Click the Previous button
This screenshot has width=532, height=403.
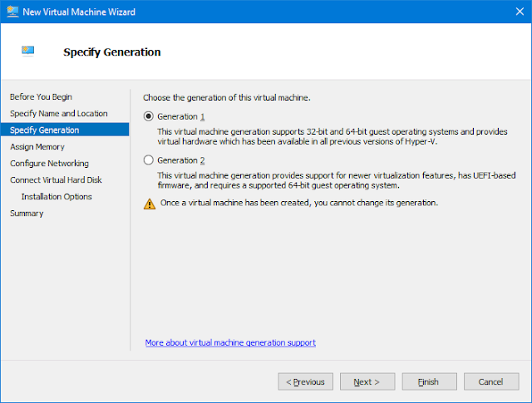coord(305,381)
